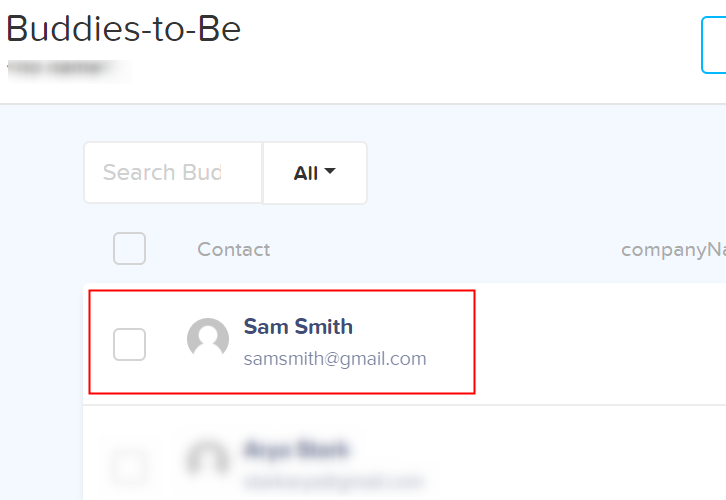Sort by the Contact column header
The image size is (726, 500).
[x=233, y=249]
